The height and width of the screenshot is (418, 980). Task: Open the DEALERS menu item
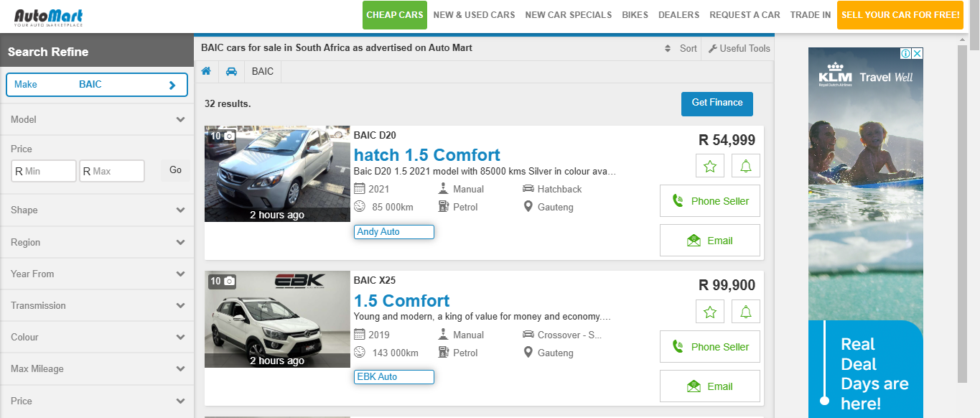coord(678,15)
